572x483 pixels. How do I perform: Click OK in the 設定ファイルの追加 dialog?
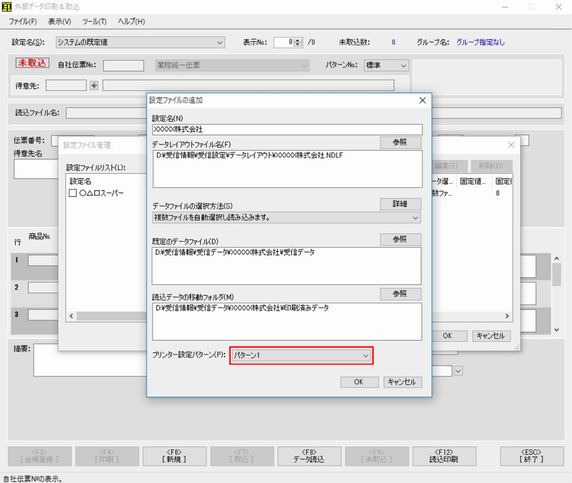359,382
